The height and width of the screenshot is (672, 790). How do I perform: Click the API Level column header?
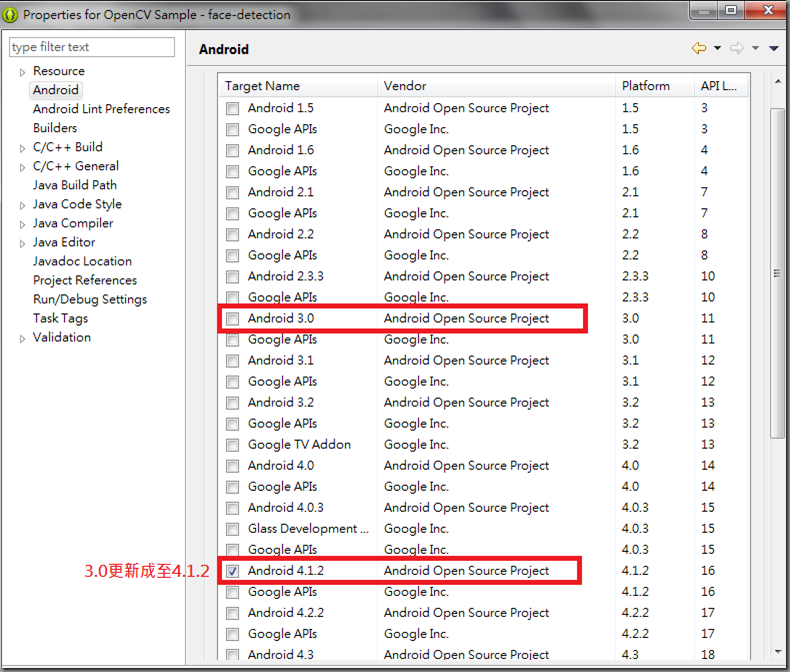720,86
